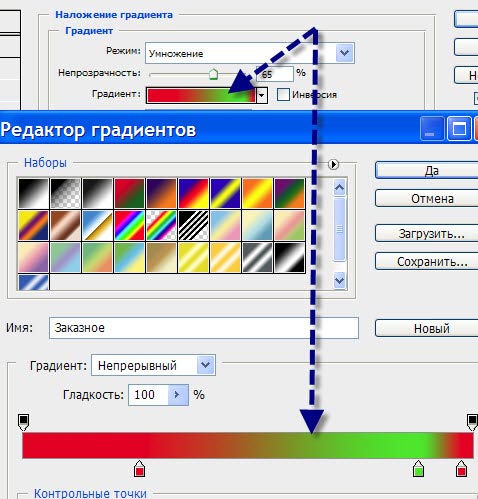Select the lone red color stop under the bar

(x=139, y=469)
